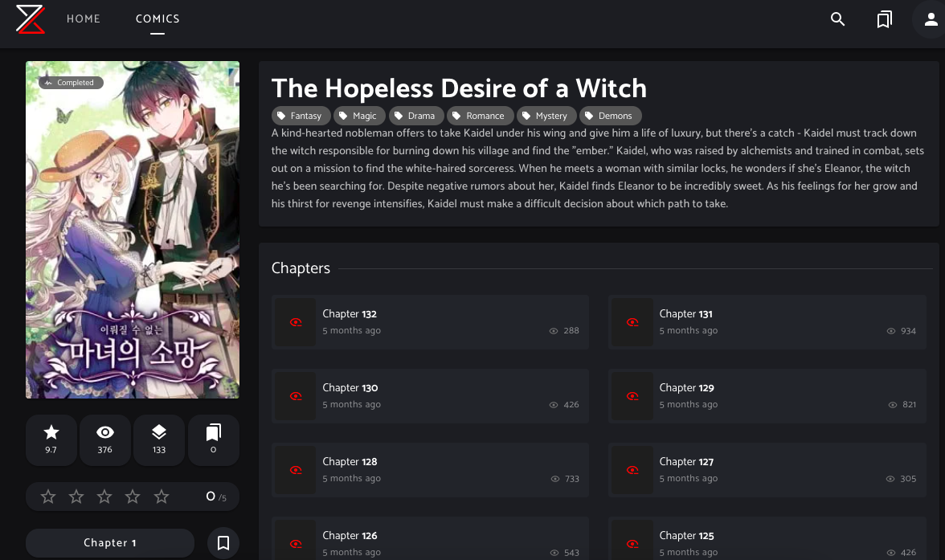Go to the HOME section
945x560 pixels.
(x=84, y=18)
